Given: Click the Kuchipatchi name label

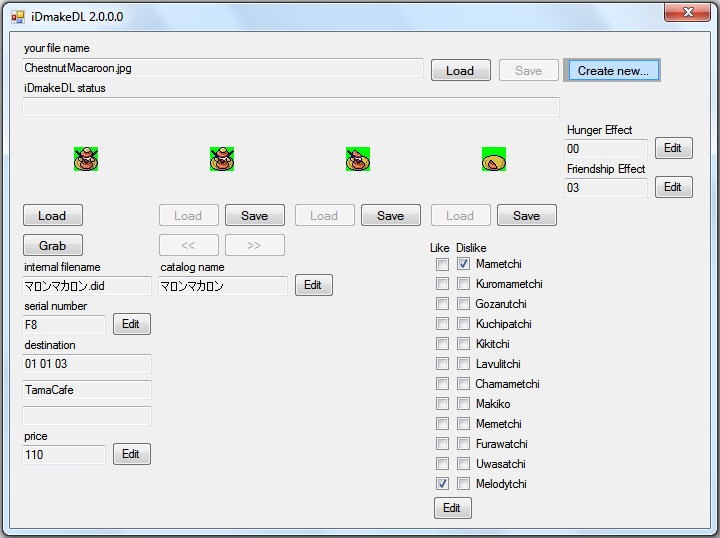Looking at the screenshot, I should tap(504, 324).
